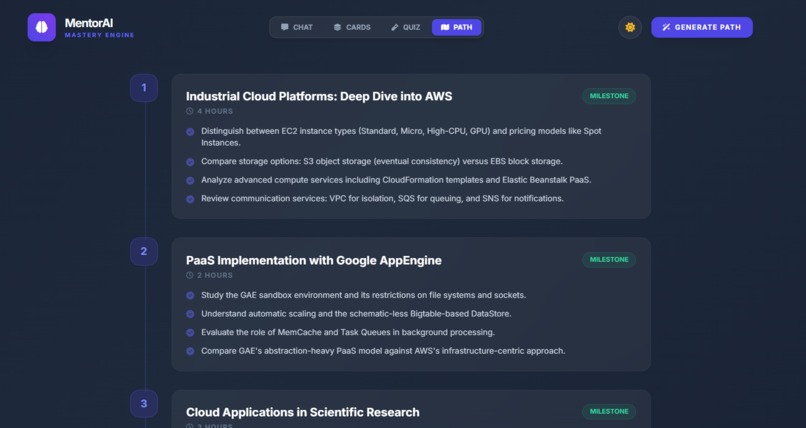
Task: Click Milestone badge on Google AppEngine card
Action: click(609, 259)
